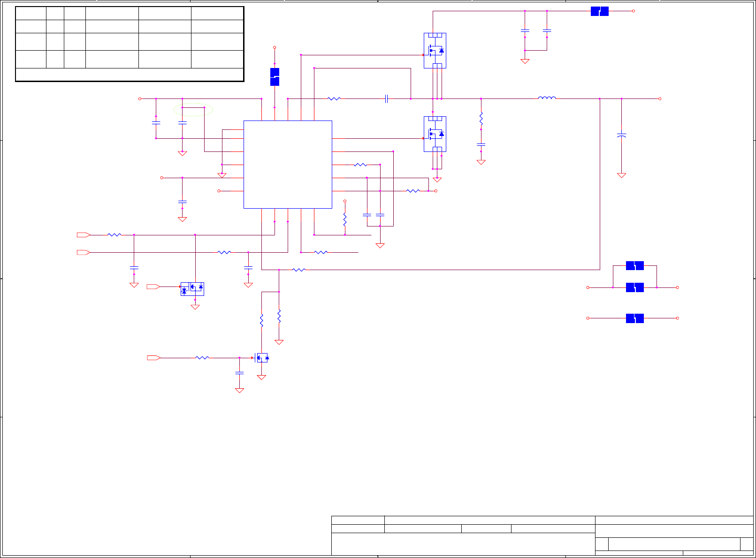Screen dimensions: 756x558
Task: Select the horizontal bootstrap capacitor left of MOSFETs
Action: tap(387, 98)
